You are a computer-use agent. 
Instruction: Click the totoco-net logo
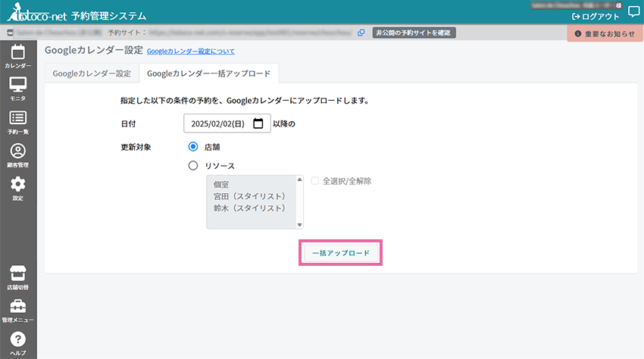pyautogui.click(x=37, y=13)
